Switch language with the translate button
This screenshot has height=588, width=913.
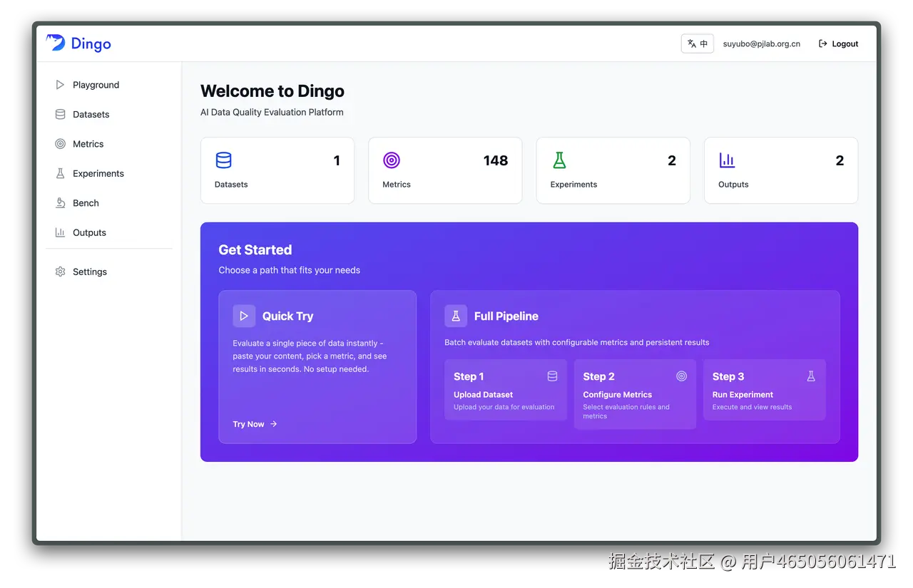click(698, 43)
